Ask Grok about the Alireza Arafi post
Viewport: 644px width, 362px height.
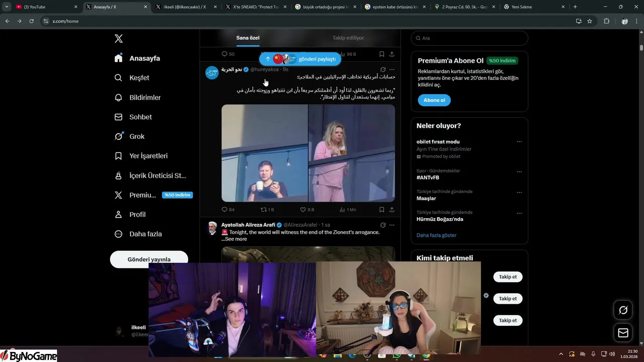[x=383, y=225]
